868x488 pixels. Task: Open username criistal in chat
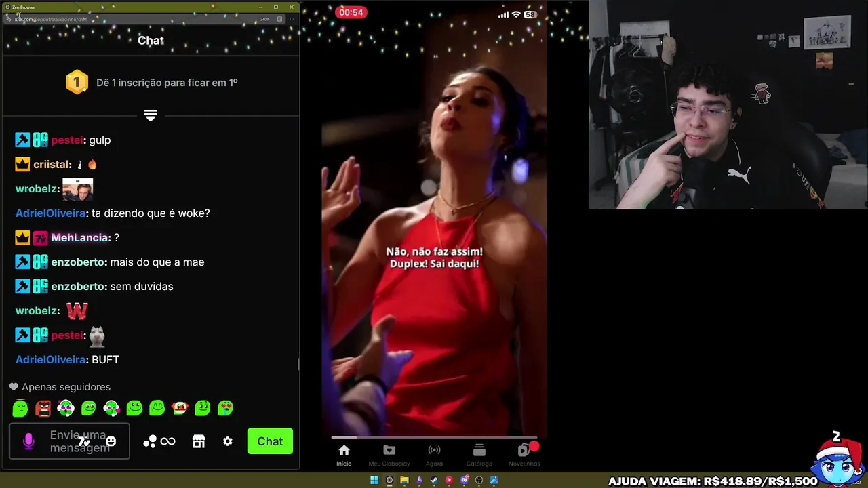point(50,165)
